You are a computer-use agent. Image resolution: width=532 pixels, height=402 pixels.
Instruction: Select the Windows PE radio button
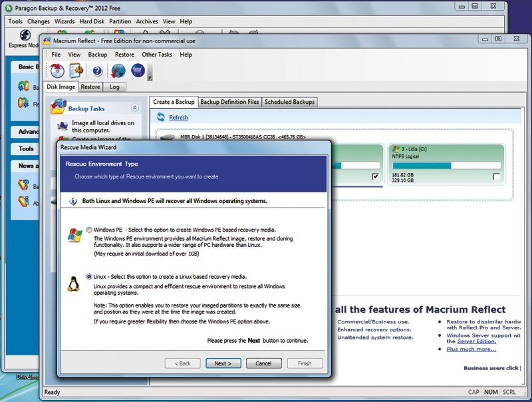coord(89,230)
